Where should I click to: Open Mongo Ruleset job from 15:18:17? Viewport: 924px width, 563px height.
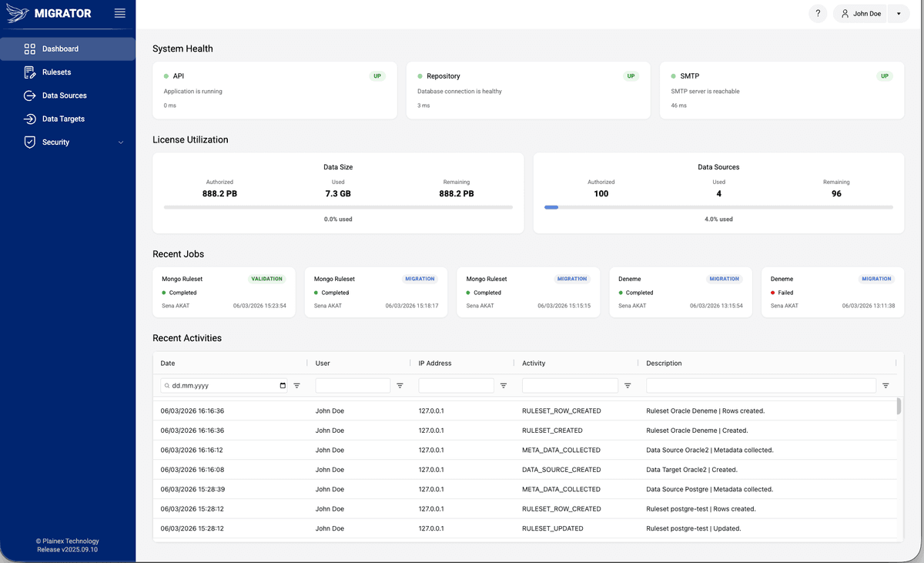(376, 293)
